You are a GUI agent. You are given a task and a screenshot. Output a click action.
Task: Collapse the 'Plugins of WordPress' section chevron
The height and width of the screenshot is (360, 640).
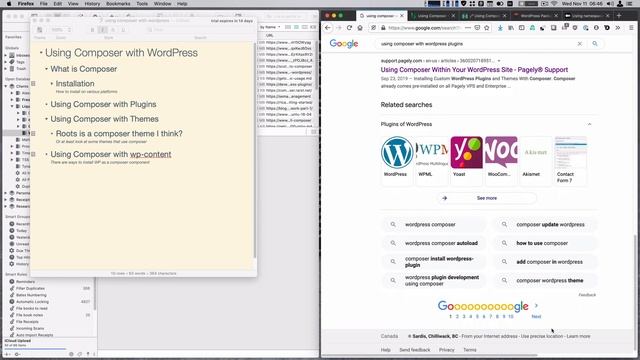pyautogui.click(x=589, y=124)
